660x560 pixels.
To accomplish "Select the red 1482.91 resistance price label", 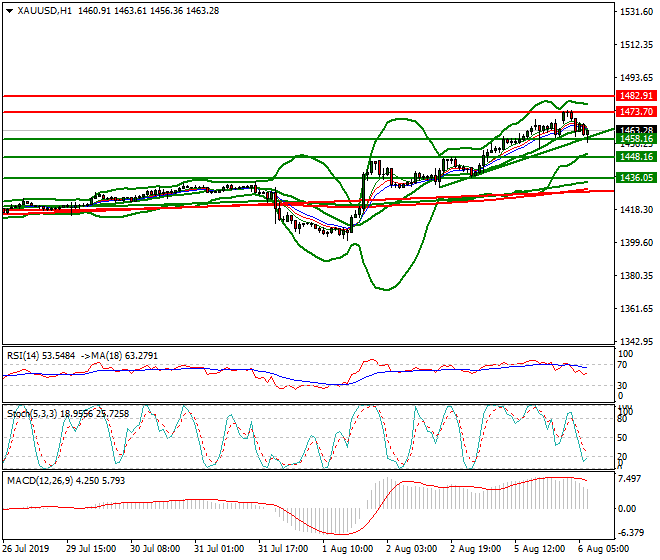I will coord(636,96).
